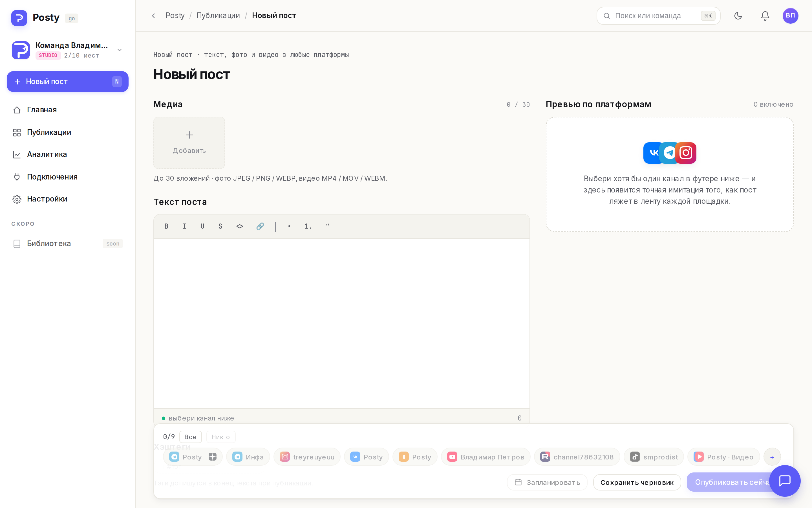This screenshot has width=812, height=508.
Task: Toggle strikethrough formatting (S)
Action: [220, 226]
